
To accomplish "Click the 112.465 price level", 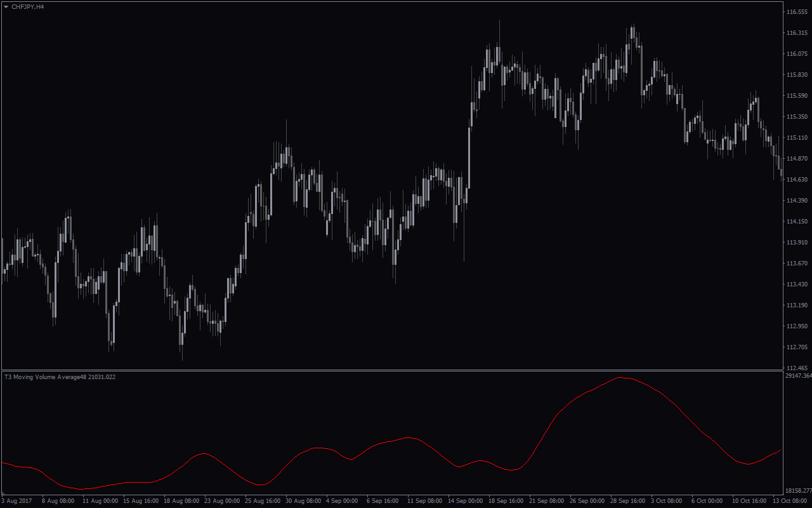I will tap(796, 368).
